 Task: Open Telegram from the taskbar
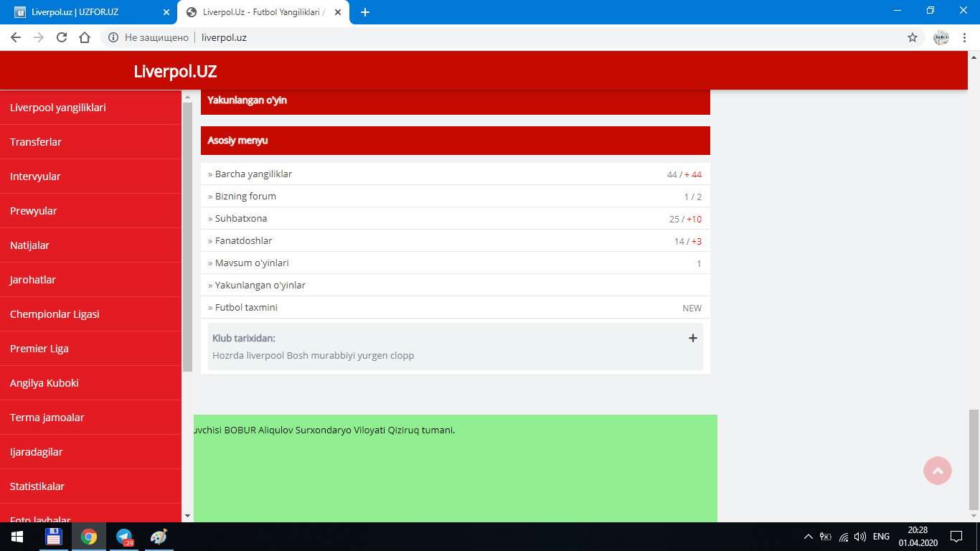(x=124, y=537)
